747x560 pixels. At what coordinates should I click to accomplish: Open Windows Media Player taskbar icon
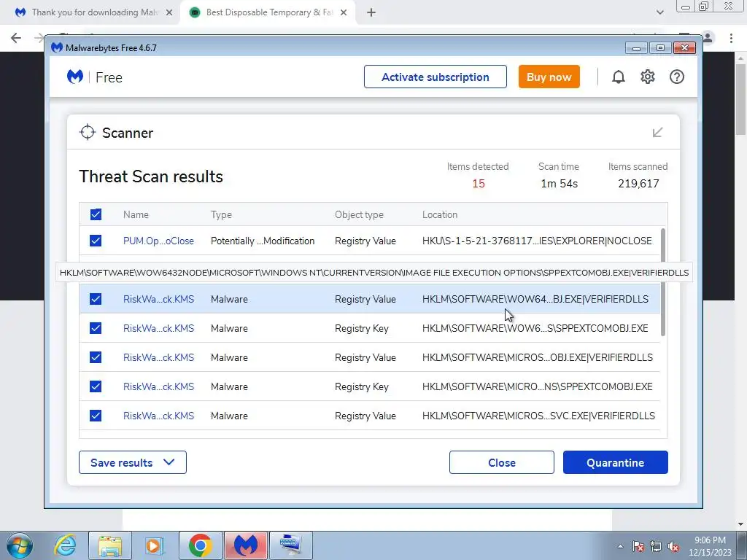[155, 545]
